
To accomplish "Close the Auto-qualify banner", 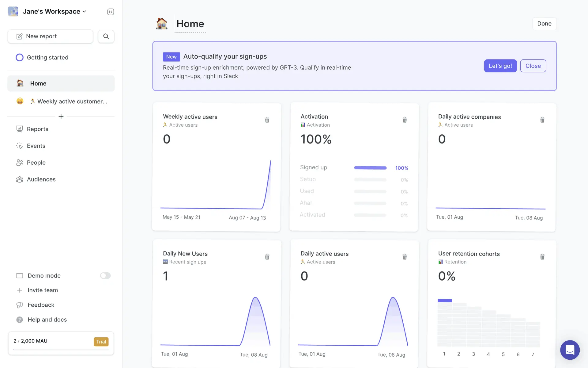I will (533, 66).
